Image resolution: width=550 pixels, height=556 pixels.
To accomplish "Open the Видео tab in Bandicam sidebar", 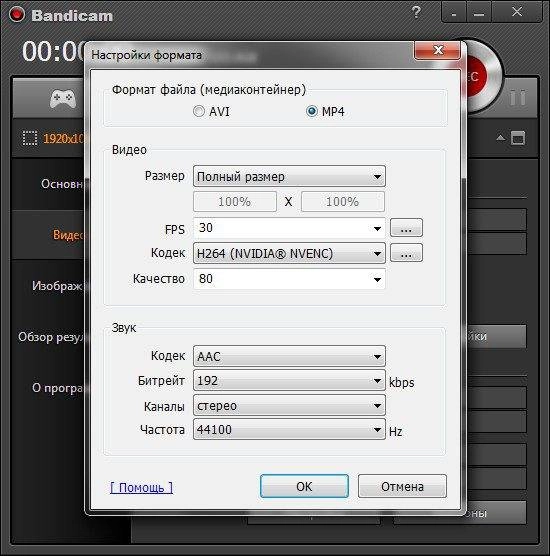I will [68, 235].
